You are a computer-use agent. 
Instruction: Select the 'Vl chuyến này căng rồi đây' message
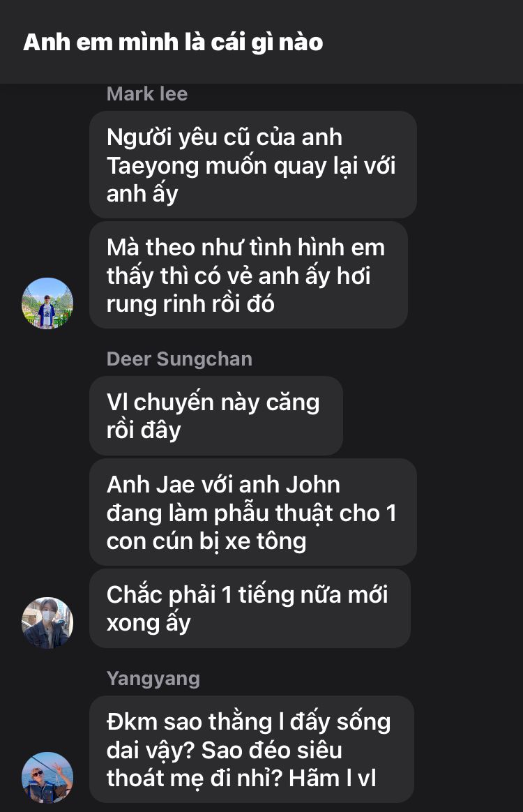pos(216,416)
